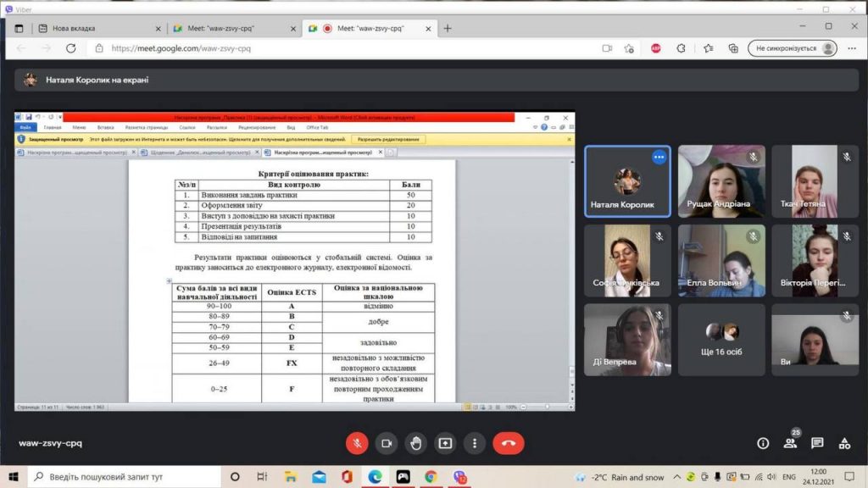Open meeting details info icon

click(763, 443)
